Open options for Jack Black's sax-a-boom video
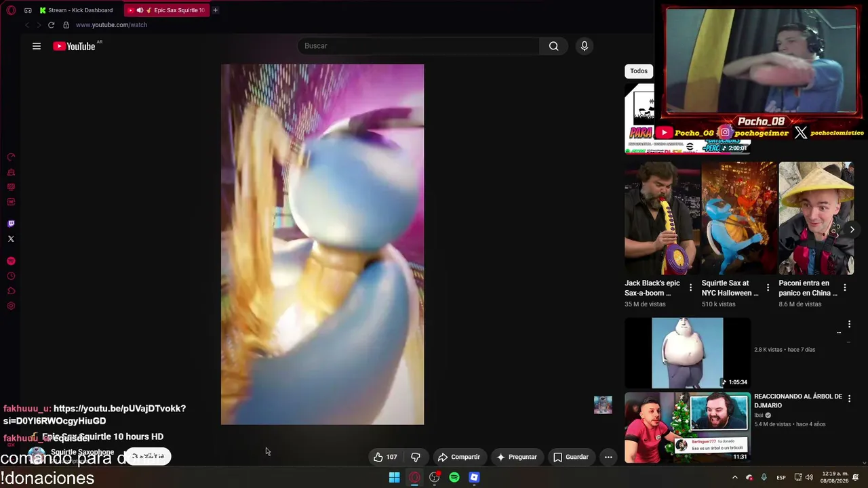Image resolution: width=868 pixels, height=488 pixels. coord(690,288)
